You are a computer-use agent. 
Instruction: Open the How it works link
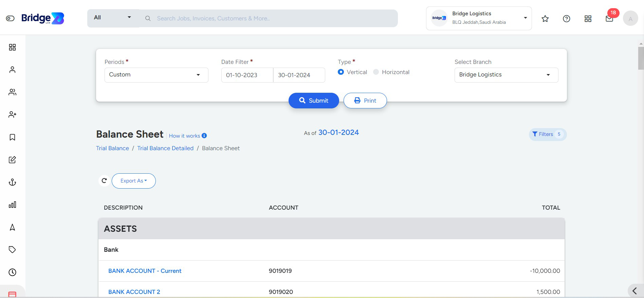184,136
